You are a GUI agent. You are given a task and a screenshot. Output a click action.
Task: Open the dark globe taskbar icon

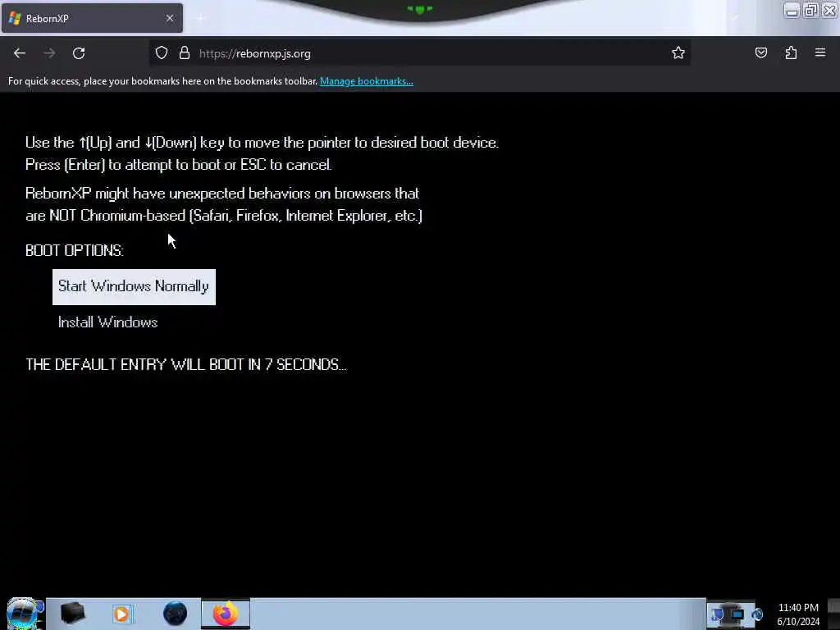(176, 614)
